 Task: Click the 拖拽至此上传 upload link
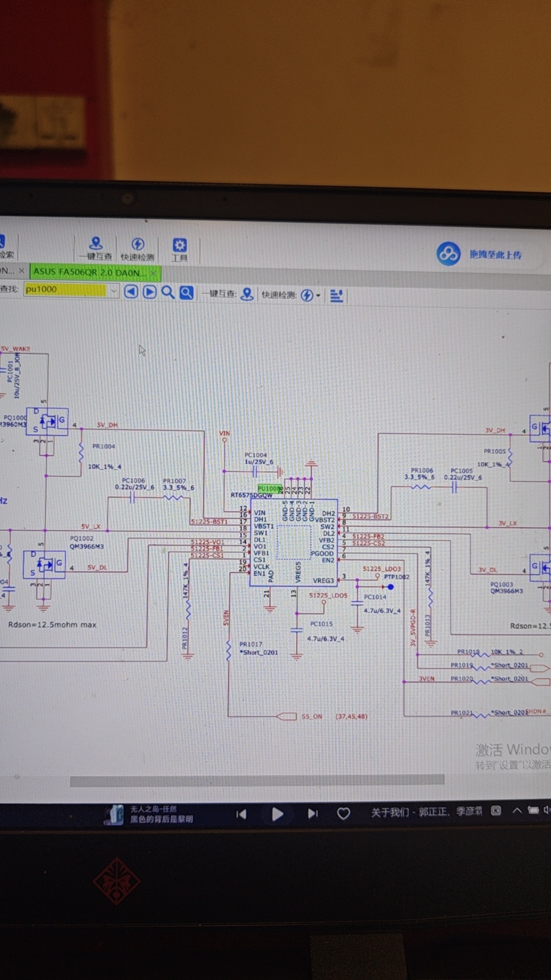(495, 255)
